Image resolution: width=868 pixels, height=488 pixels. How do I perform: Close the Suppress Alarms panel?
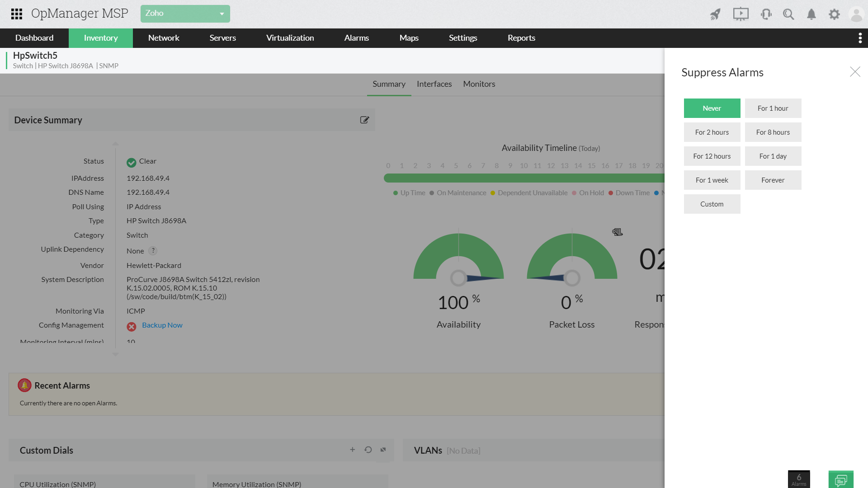point(855,72)
